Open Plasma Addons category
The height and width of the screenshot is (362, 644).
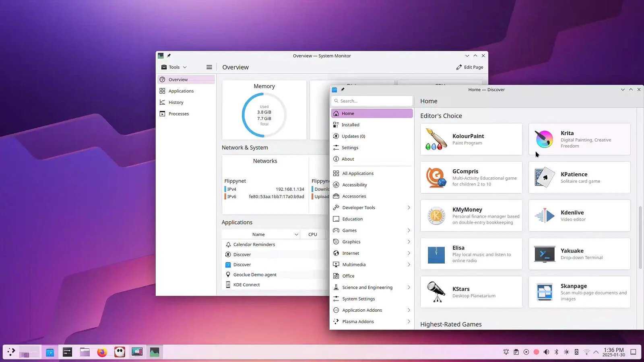(372, 321)
